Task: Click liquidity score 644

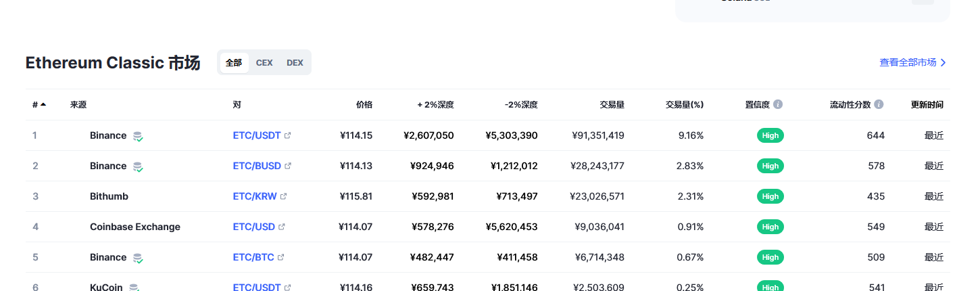Action: 876,135
